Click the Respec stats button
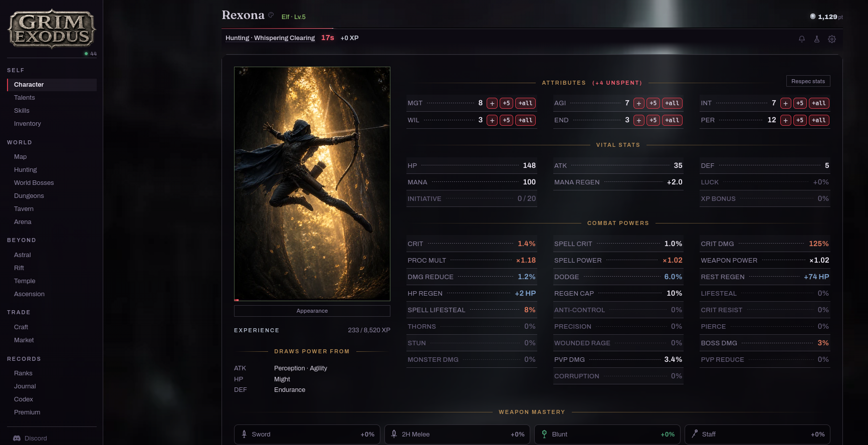Screen dimensions: 868x445 tap(808, 81)
